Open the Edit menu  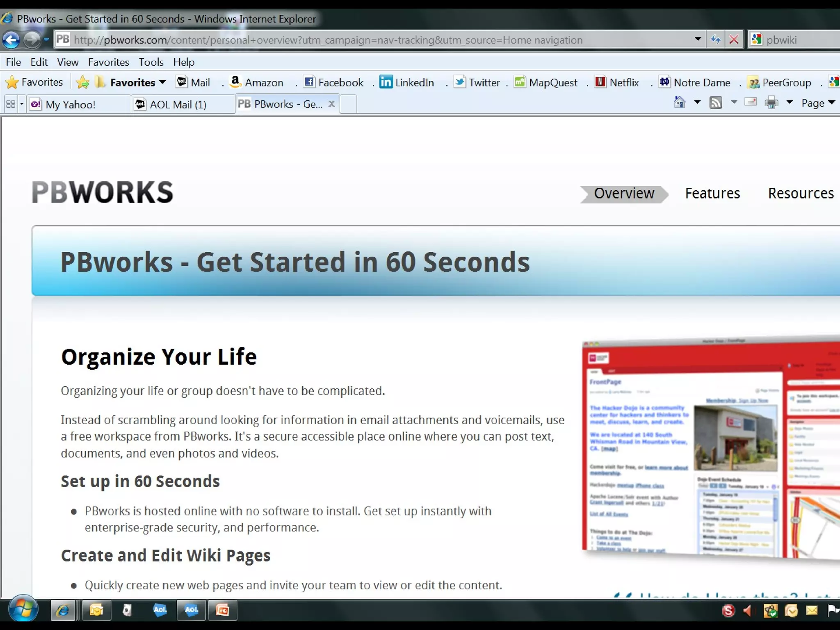click(x=39, y=62)
